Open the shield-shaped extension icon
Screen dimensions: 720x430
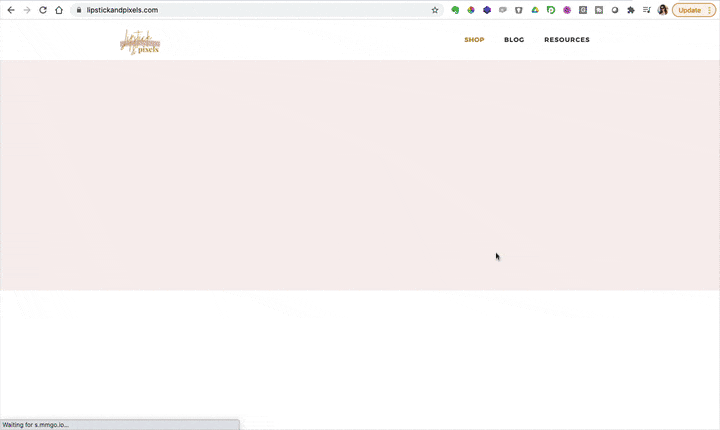pyautogui.click(x=519, y=10)
